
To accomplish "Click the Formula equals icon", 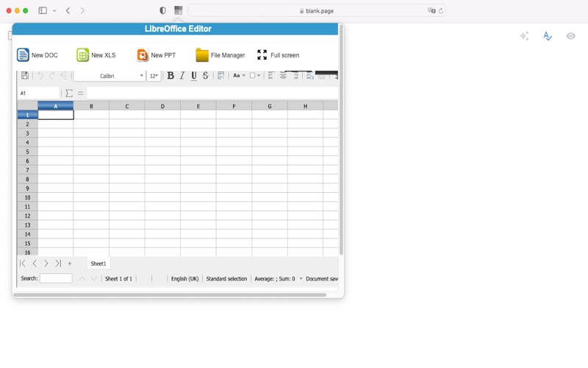I will click(81, 93).
